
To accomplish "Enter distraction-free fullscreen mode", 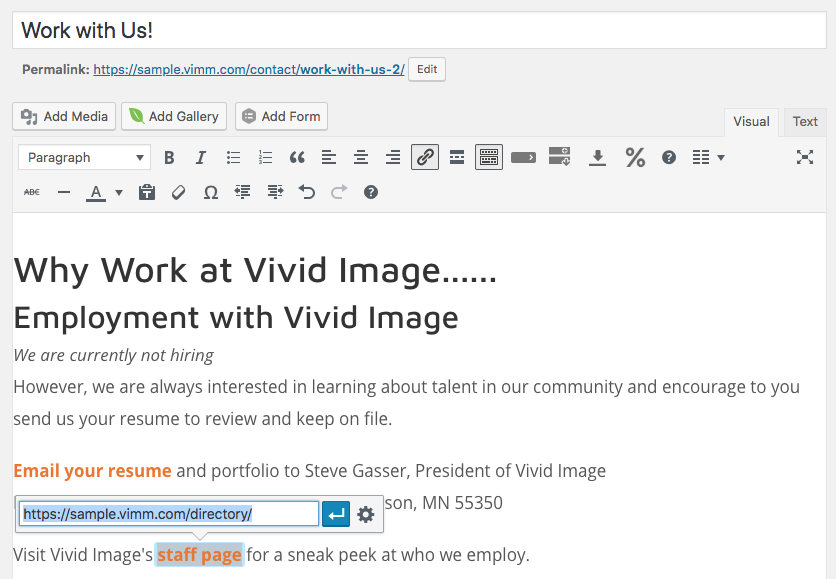I will [x=805, y=157].
